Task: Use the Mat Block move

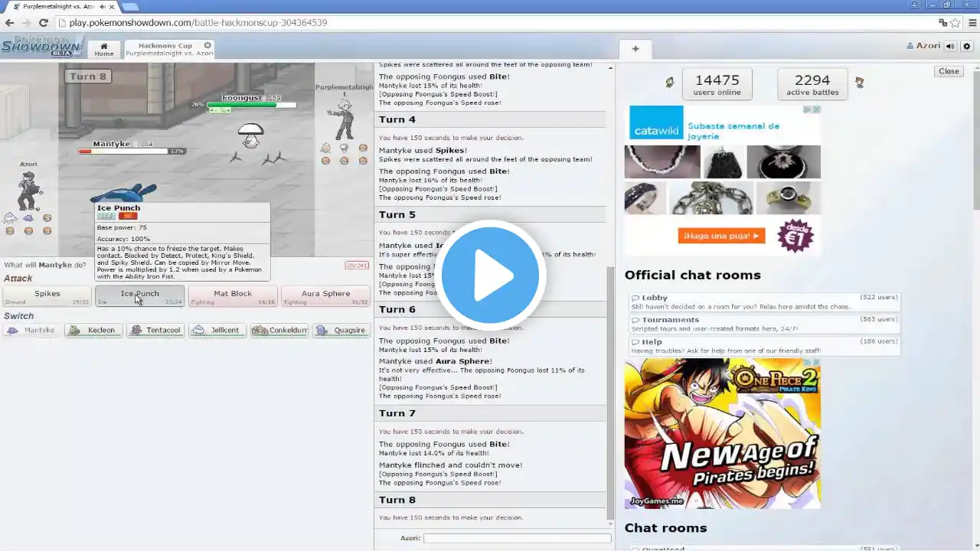Action: coord(232,296)
